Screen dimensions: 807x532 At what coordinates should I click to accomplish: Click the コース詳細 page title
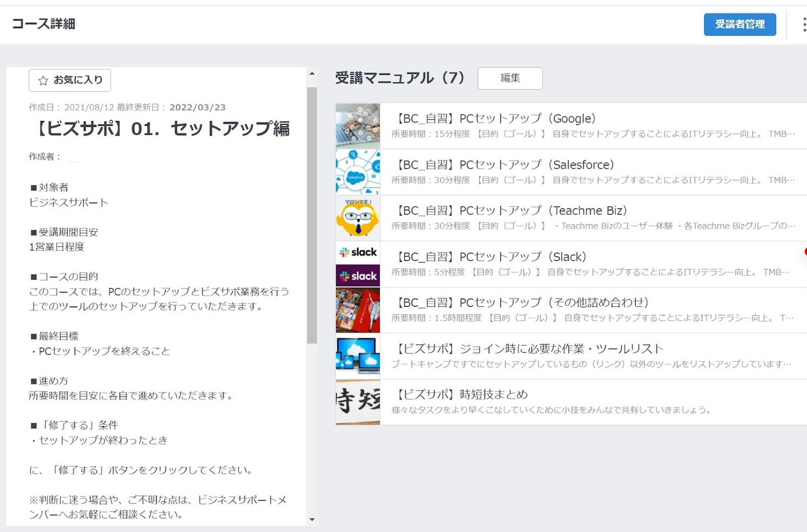click(x=44, y=24)
